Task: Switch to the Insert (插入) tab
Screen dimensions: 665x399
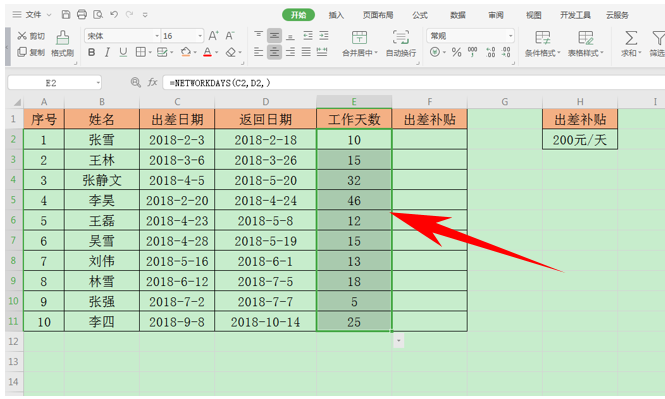Action: coord(336,15)
